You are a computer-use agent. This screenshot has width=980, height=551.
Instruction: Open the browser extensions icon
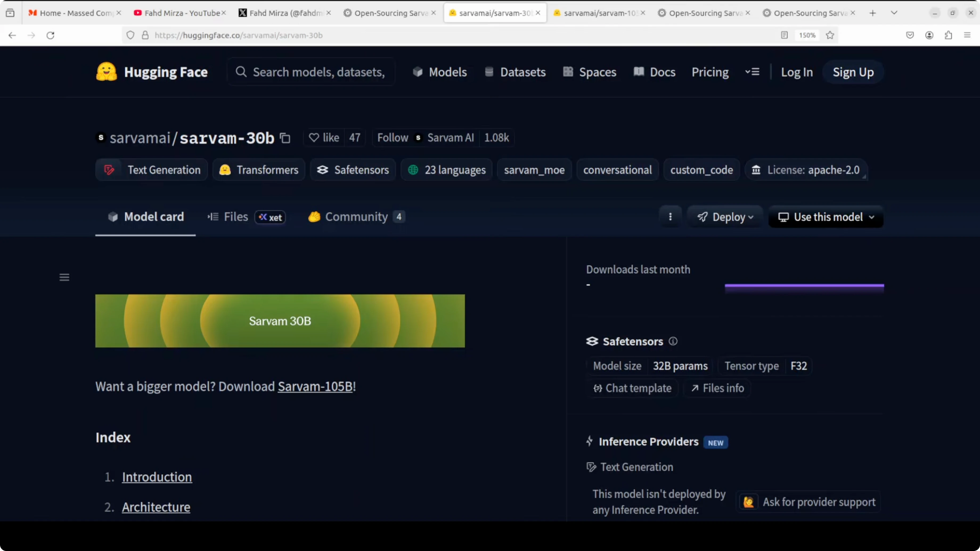tap(948, 35)
